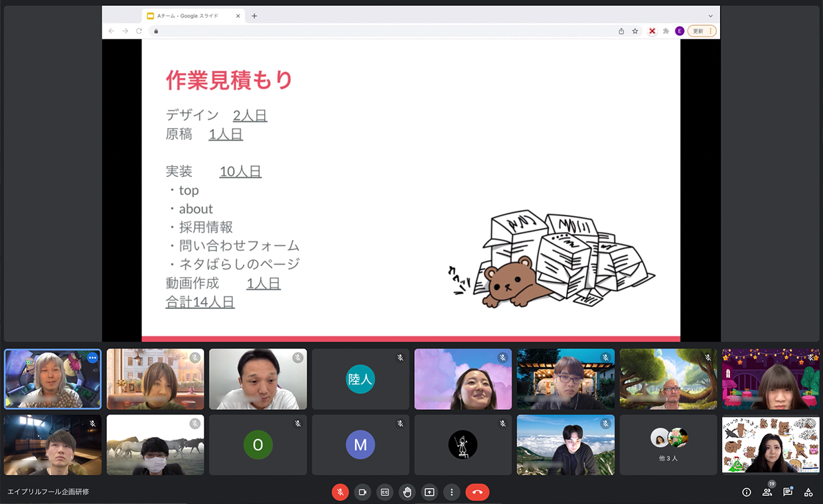
Task: Click the 1人日 value beside 原稿
Action: (226, 134)
